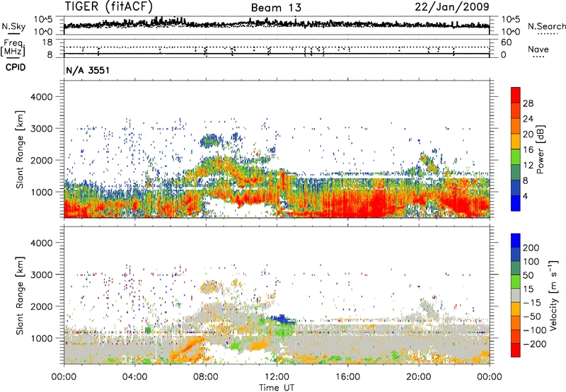Pick the bright blue top velocity colorbar segment
This screenshot has width=566, height=392.
coord(516,240)
